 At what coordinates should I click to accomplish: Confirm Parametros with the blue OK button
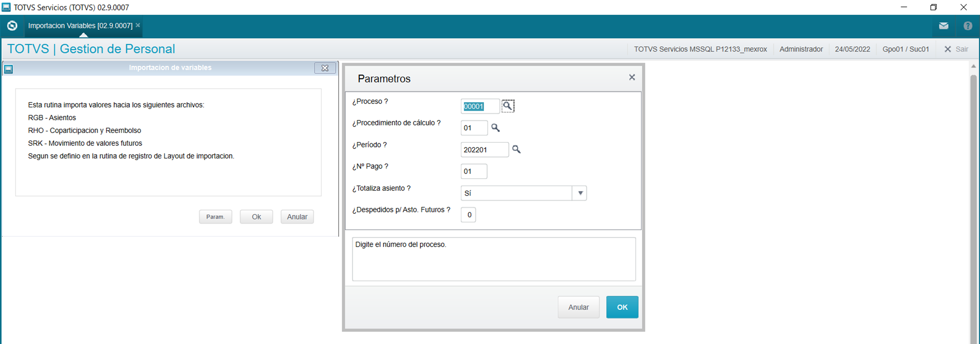click(x=622, y=307)
